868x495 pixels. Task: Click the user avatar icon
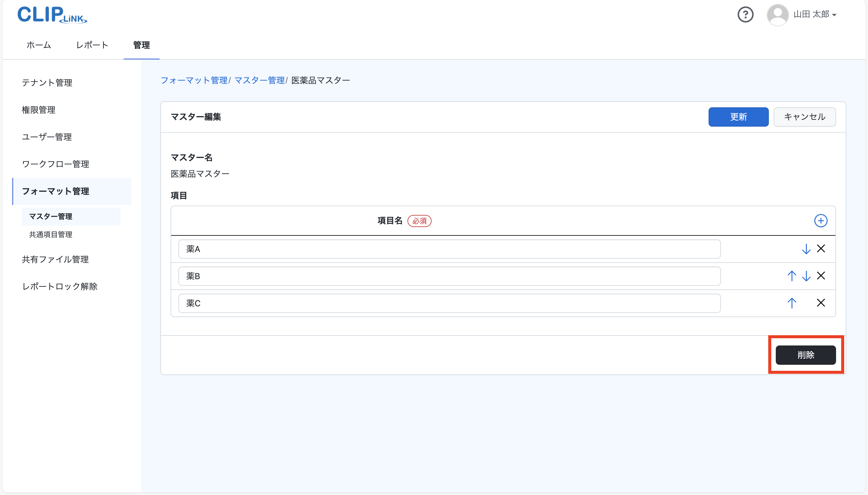pyautogui.click(x=778, y=14)
